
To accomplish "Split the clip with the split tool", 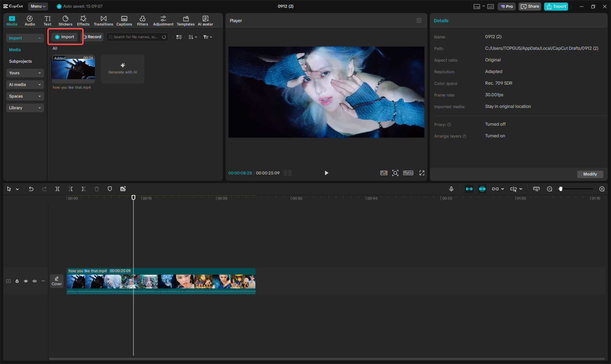I will tap(57, 189).
